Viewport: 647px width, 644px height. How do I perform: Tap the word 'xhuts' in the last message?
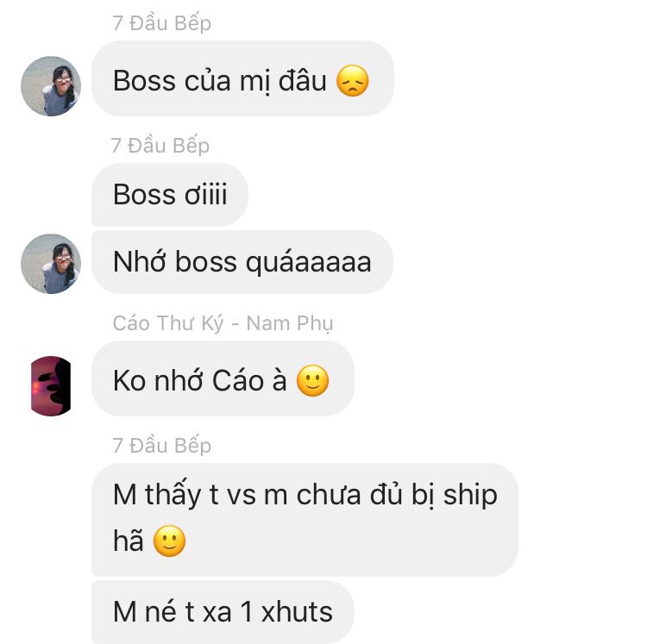tap(297, 612)
